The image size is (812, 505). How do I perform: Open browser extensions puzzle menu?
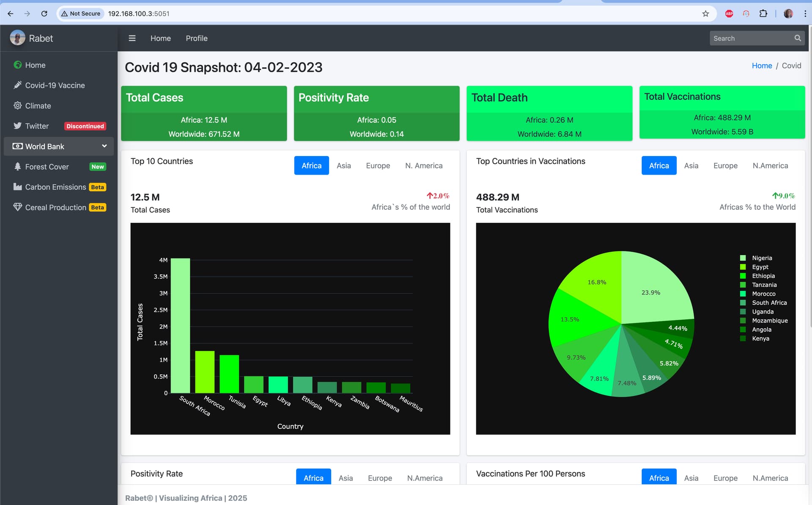(763, 14)
